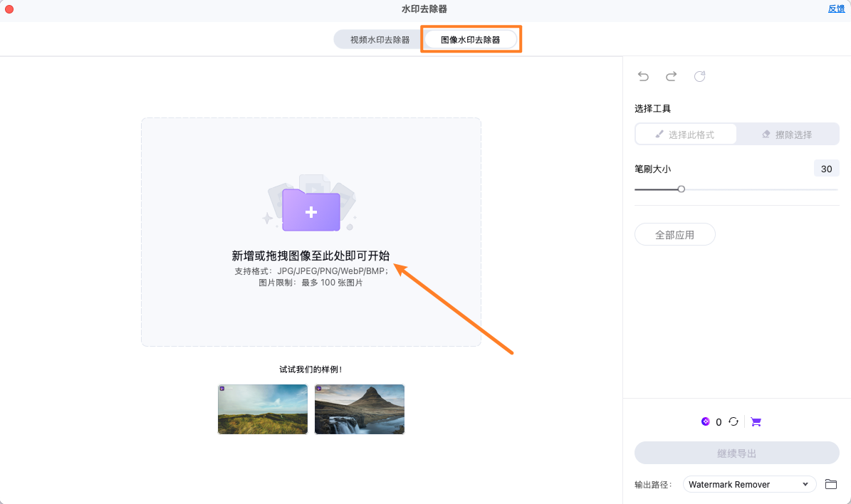Open the 反馈 feedback link
The width and height of the screenshot is (851, 504).
click(x=837, y=9)
